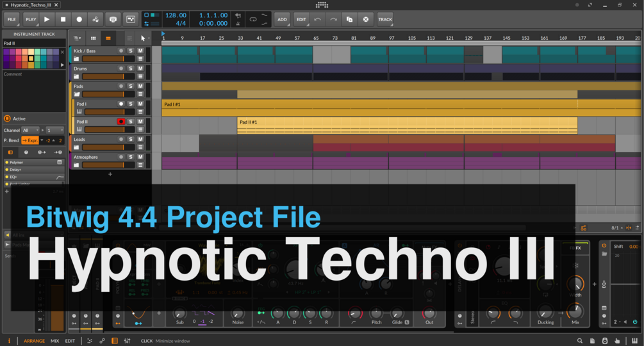The height and width of the screenshot is (346, 644).
Task: Toggle the device panel icon in the footer
Action: point(115,341)
